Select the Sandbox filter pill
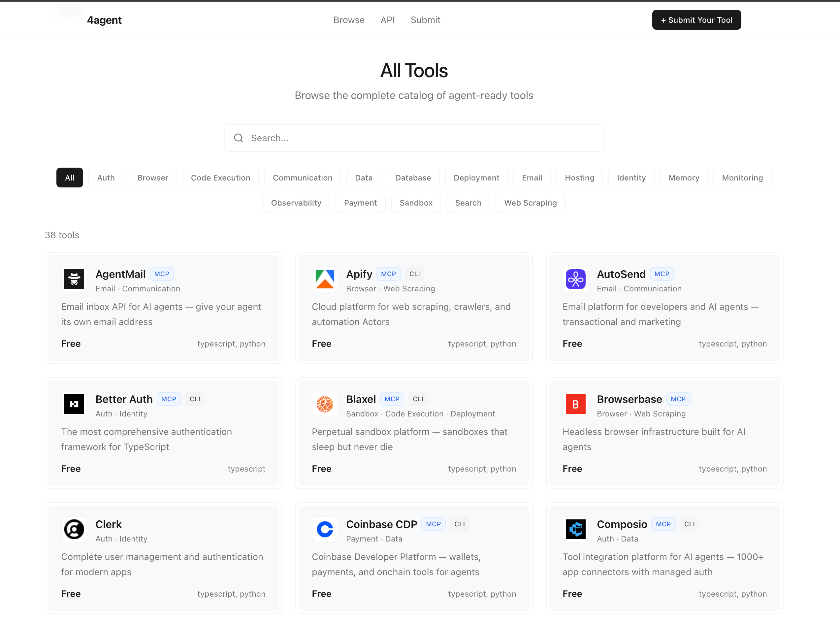 pyautogui.click(x=416, y=202)
